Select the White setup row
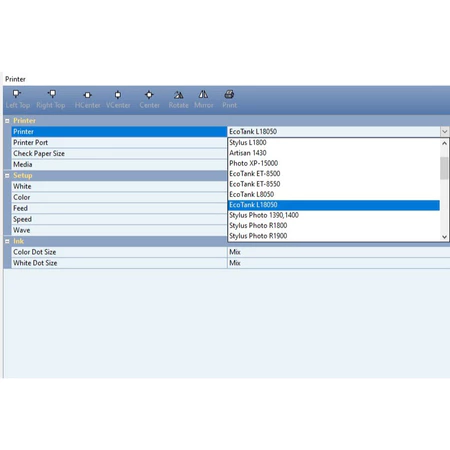Screen dimensions: 450x450 click(119, 186)
